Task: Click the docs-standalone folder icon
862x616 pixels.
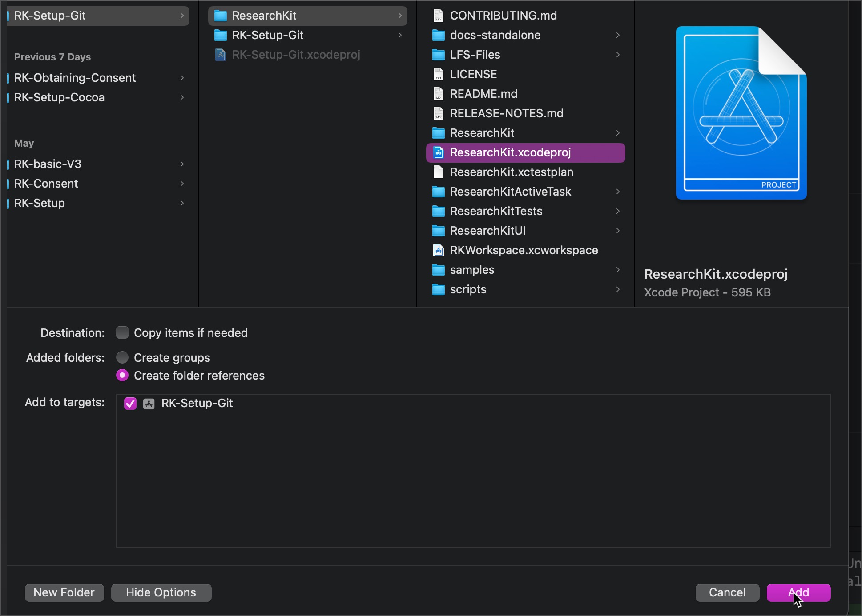Action: (x=439, y=36)
